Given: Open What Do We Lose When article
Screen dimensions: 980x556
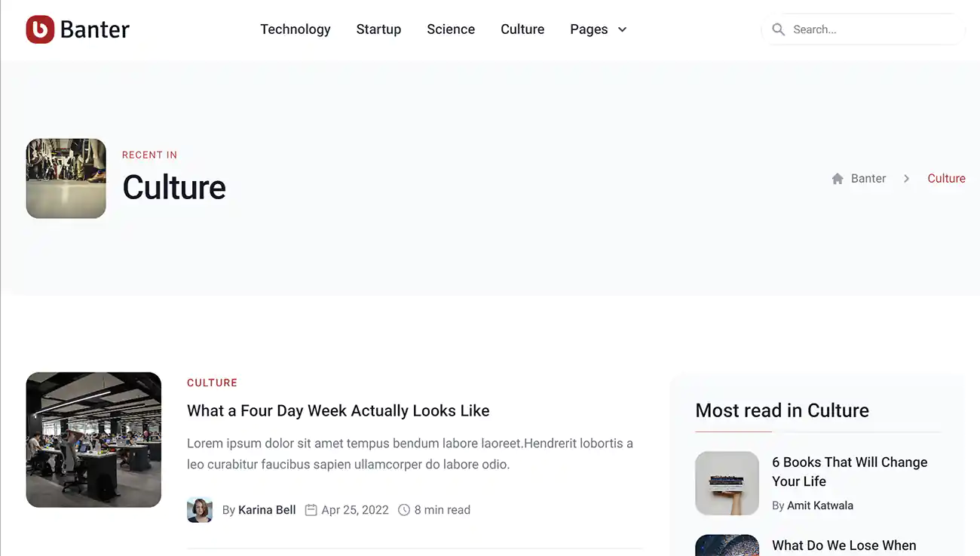Looking at the screenshot, I should click(844, 545).
